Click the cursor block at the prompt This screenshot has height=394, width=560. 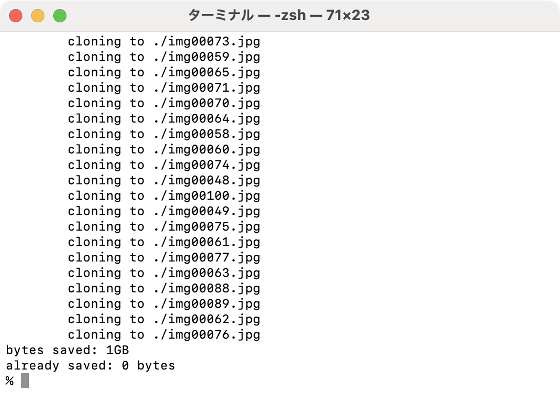[x=25, y=381]
